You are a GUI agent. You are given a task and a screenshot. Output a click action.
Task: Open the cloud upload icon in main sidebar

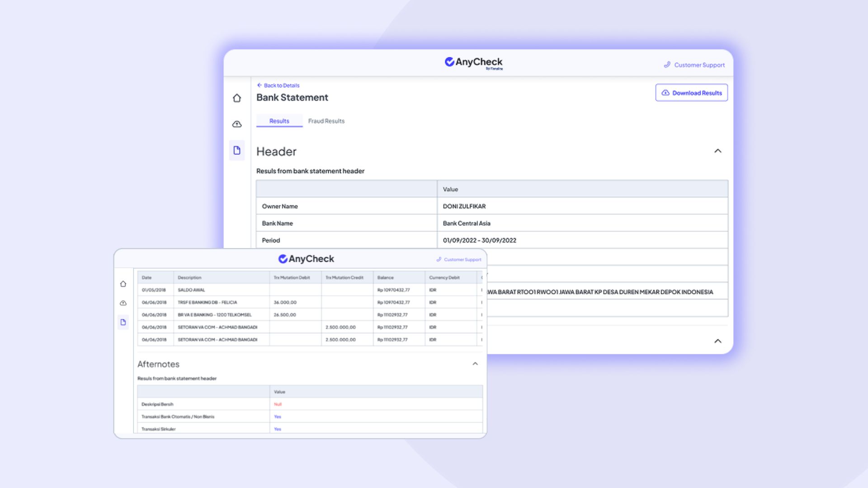tap(236, 124)
